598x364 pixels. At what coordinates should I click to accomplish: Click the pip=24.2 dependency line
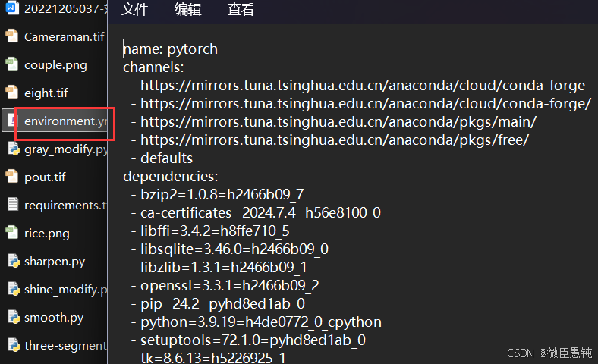pos(218,304)
